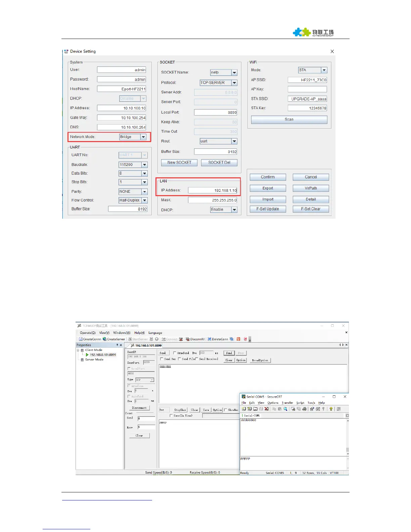Click the LAN IP Address field
Image resolution: width=411 pixels, height=532 pixels.
tap(212, 190)
